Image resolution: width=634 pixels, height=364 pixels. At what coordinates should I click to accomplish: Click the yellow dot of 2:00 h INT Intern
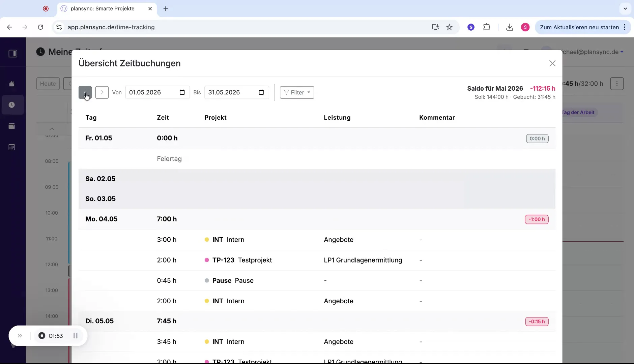pyautogui.click(x=207, y=301)
